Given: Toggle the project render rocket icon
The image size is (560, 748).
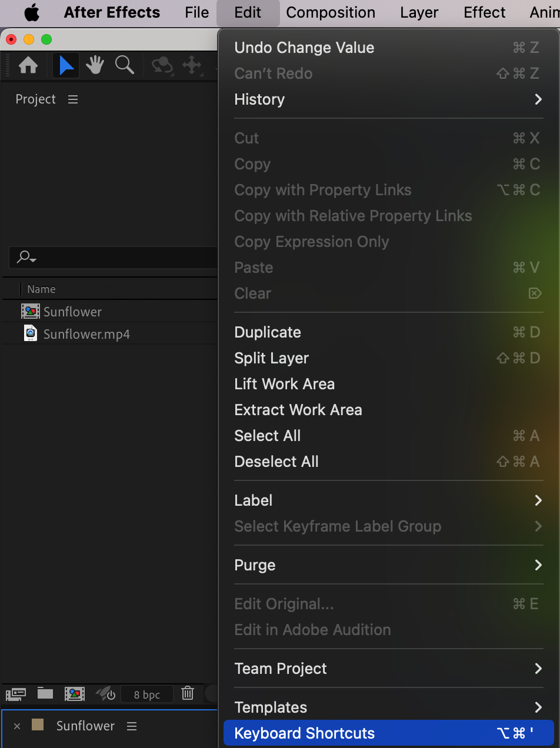Looking at the screenshot, I should point(105,694).
